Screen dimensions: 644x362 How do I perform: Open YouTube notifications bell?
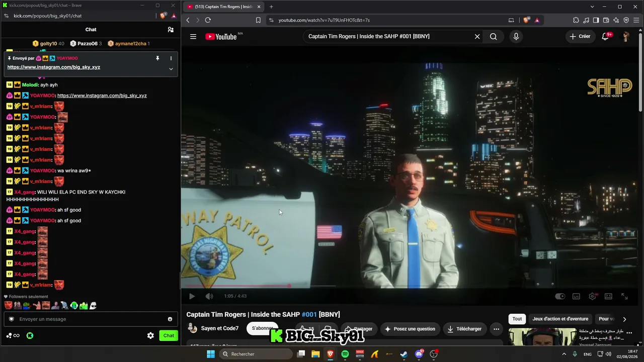[606, 36]
